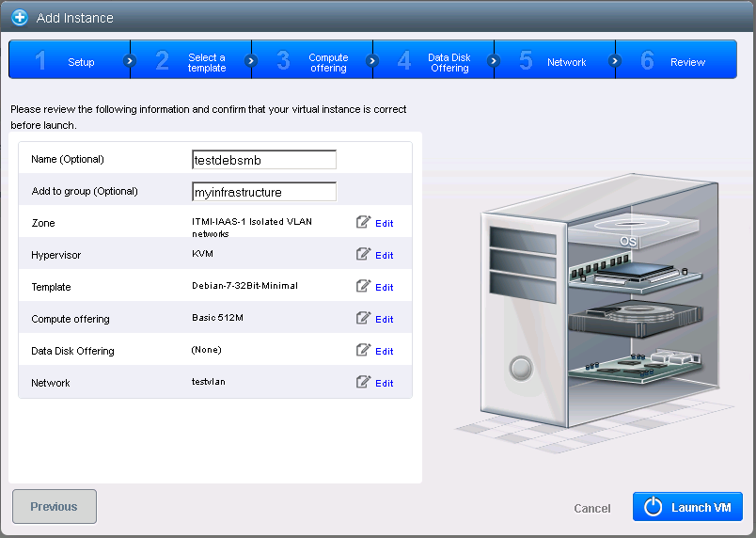This screenshot has width=756, height=538.
Task: Click the edit pencil icon for Hypervisor
Action: 363,254
